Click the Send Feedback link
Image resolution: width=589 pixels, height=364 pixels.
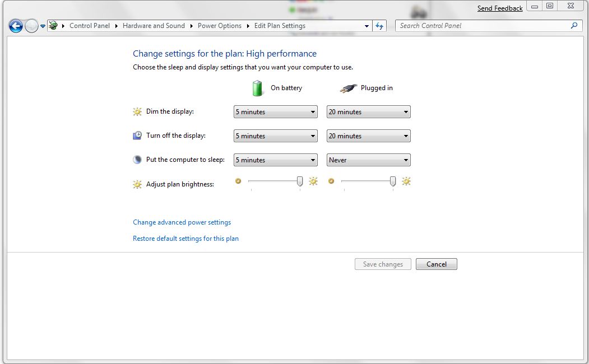[x=500, y=8]
